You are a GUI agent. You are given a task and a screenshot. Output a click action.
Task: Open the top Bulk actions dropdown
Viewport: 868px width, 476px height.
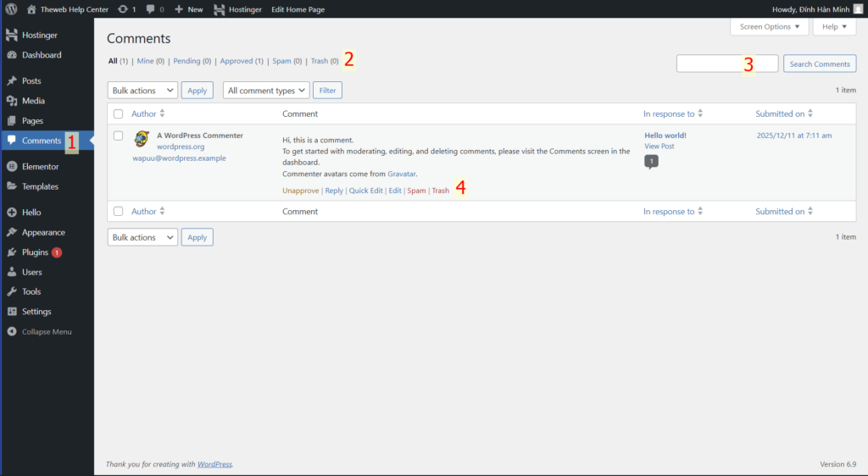[x=142, y=91]
